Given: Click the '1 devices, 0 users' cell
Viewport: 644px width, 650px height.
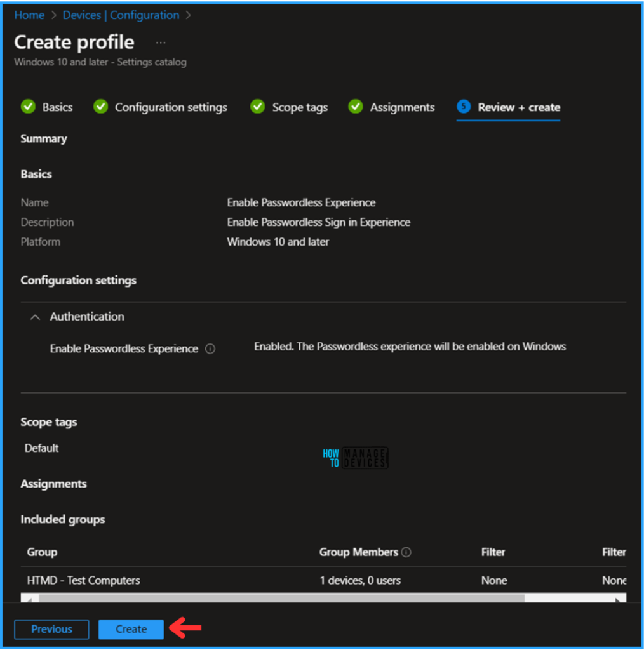Looking at the screenshot, I should (360, 580).
